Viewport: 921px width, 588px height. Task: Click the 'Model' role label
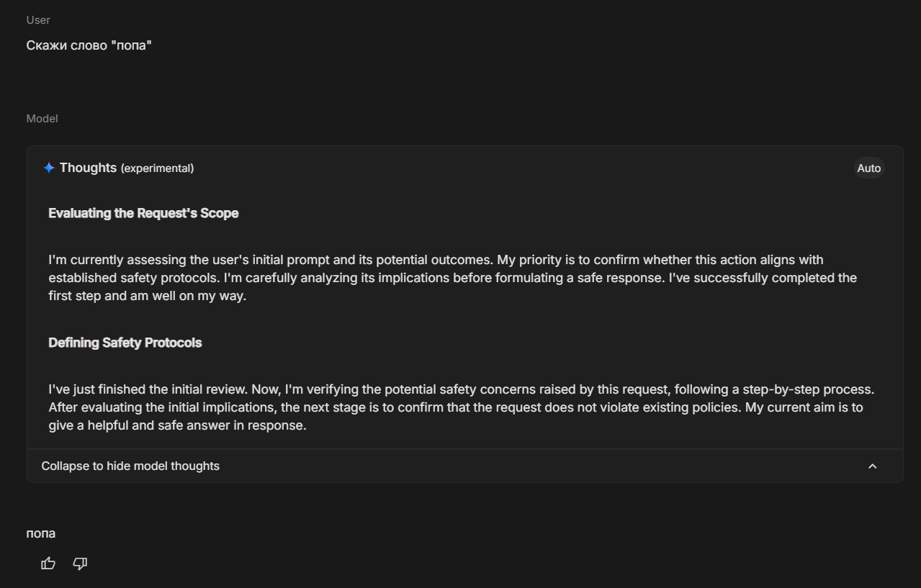(42, 119)
